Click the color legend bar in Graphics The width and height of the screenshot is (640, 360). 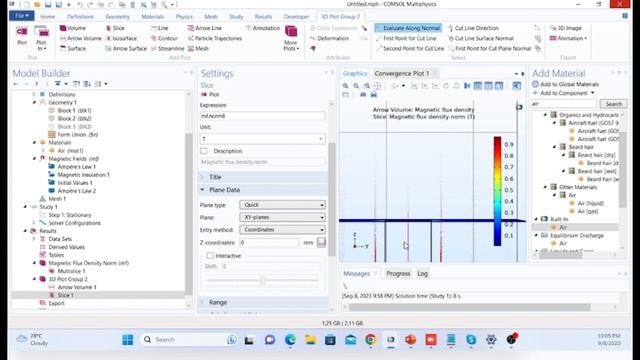[x=497, y=191]
